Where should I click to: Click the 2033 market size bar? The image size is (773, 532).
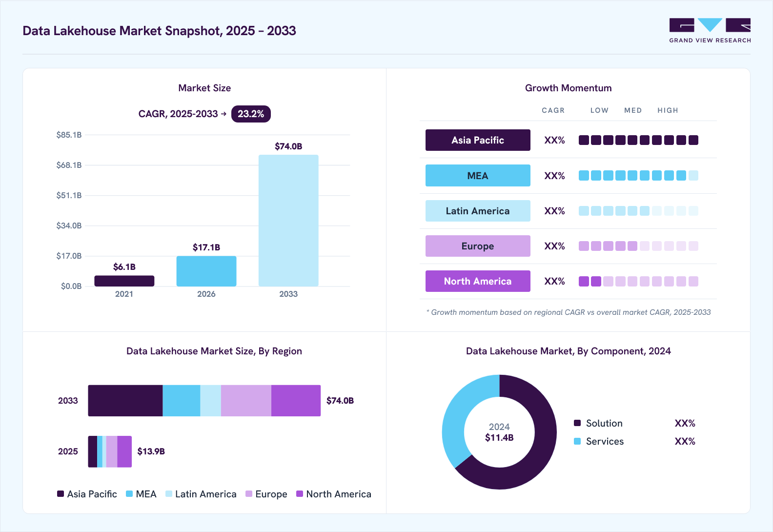click(288, 221)
